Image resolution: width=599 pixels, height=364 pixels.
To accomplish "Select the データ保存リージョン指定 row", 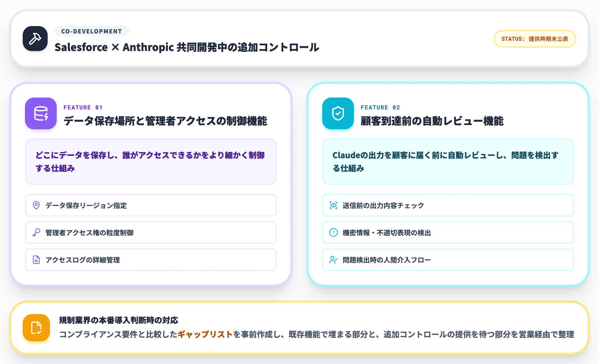I will 151,205.
